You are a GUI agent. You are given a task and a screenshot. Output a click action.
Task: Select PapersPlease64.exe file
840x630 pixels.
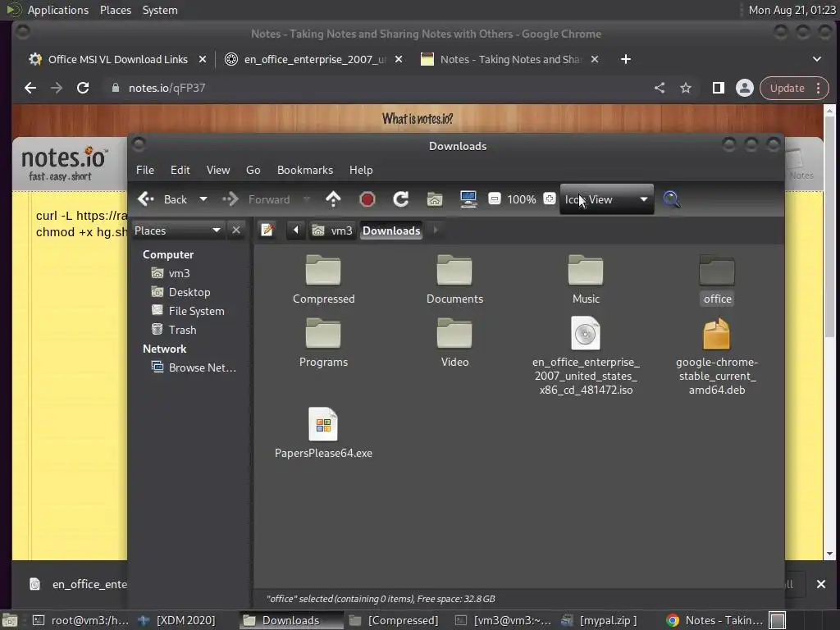[x=323, y=433]
